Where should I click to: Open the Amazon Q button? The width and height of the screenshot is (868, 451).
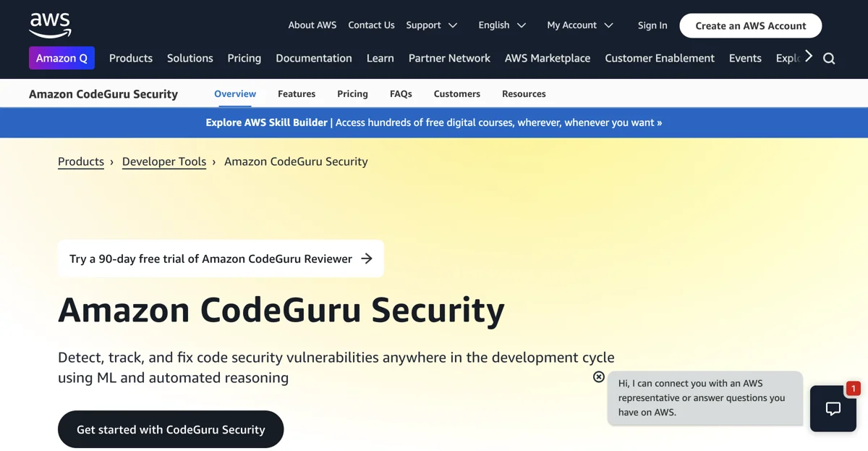[61, 58]
